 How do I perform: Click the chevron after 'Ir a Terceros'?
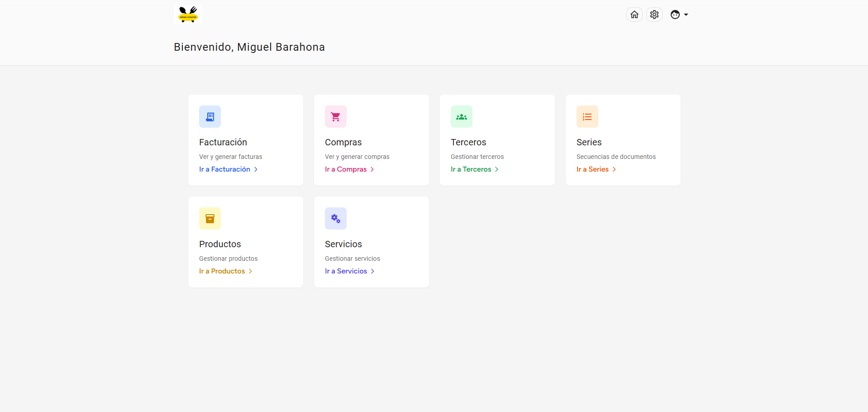point(497,169)
